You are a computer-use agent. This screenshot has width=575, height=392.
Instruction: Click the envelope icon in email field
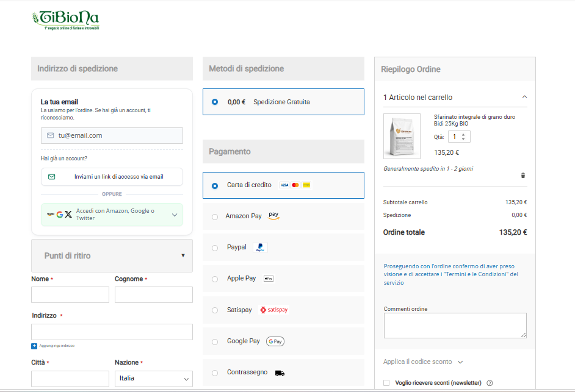coord(51,135)
